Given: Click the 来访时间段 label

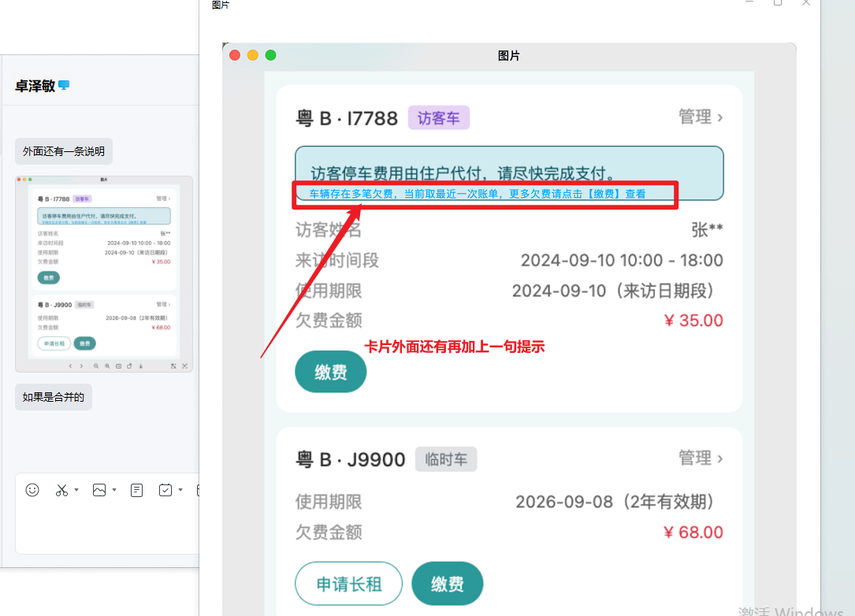Looking at the screenshot, I should (337, 260).
